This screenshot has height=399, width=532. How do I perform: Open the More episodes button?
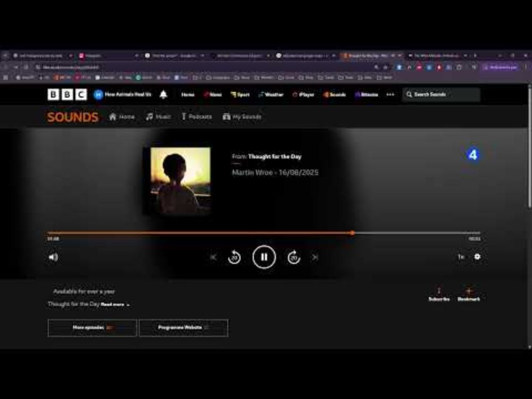(x=92, y=328)
